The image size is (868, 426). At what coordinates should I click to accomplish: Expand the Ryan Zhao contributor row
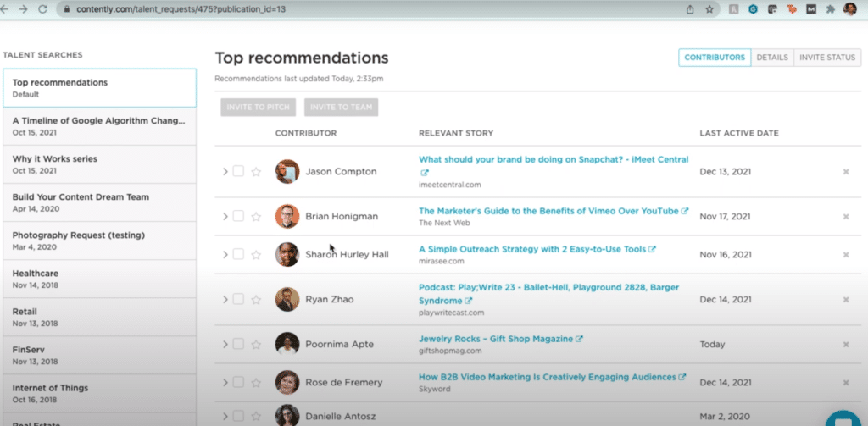[x=225, y=300]
